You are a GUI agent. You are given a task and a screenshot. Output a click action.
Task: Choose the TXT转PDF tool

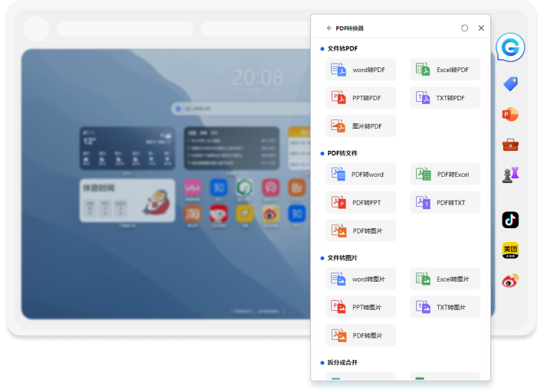[445, 98]
